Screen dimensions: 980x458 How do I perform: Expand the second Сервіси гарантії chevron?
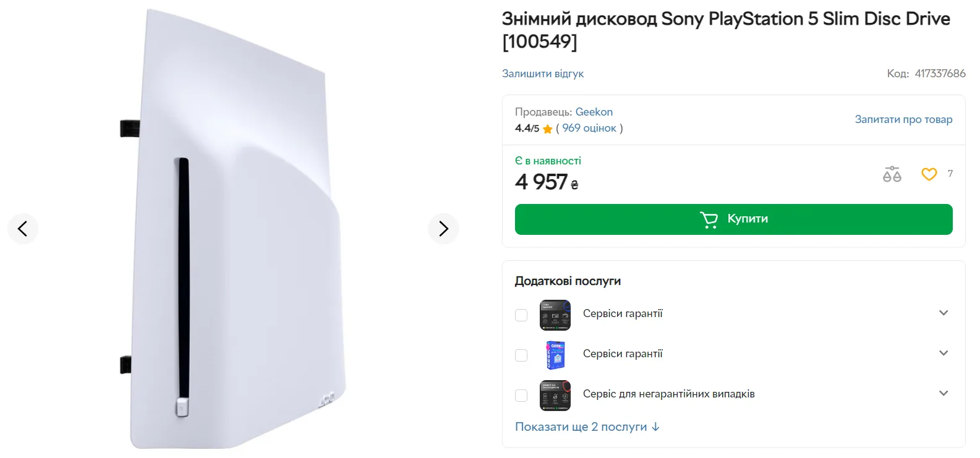click(944, 353)
